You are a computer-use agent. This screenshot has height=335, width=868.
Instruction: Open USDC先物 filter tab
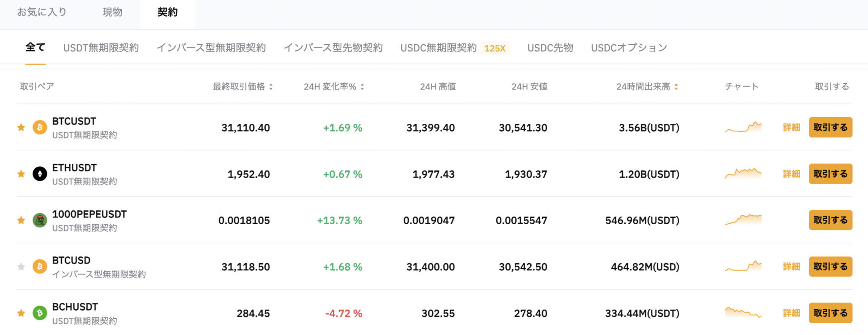550,48
